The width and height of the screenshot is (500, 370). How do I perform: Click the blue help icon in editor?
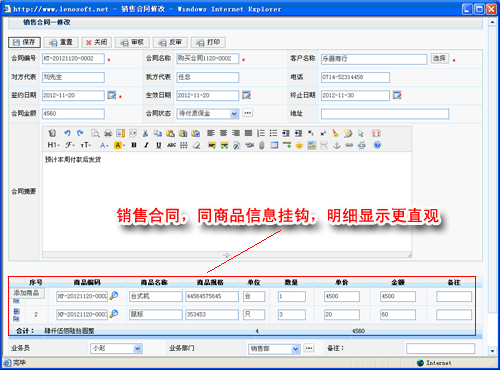[x=377, y=145]
